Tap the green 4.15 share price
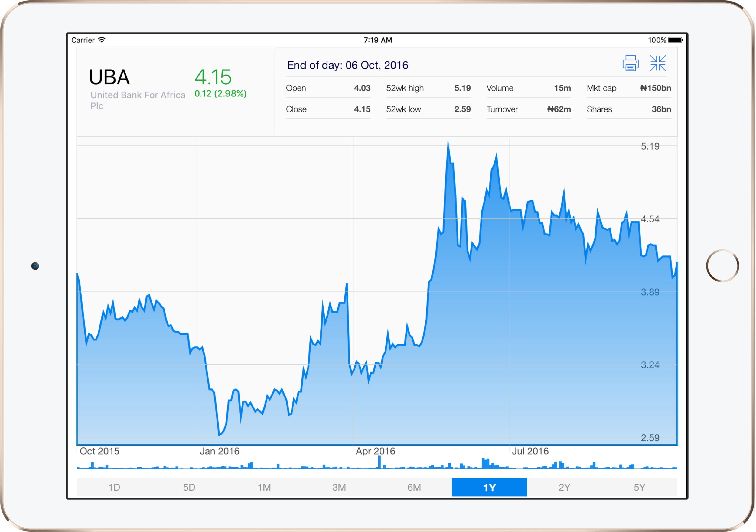This screenshot has width=756, height=532. pos(213,77)
